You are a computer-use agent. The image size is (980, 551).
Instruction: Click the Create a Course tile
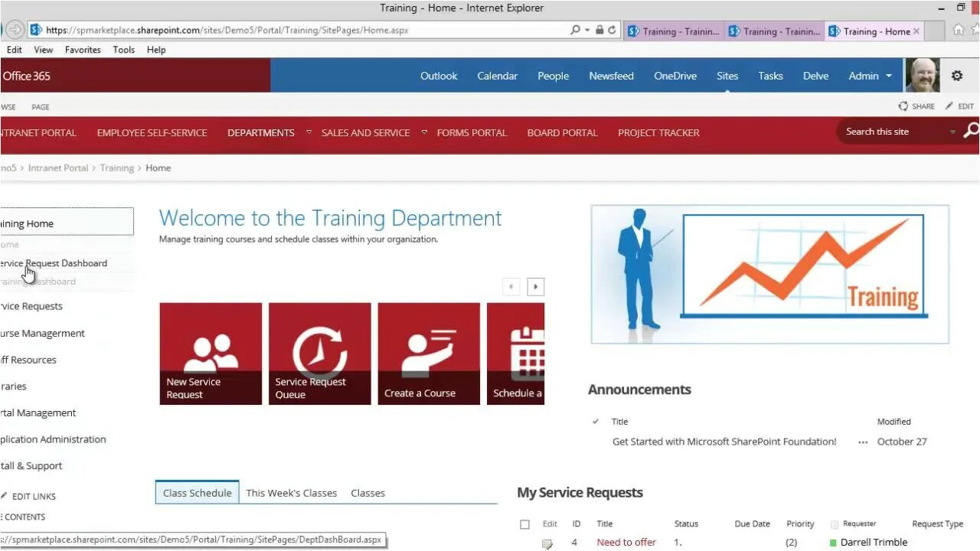428,353
